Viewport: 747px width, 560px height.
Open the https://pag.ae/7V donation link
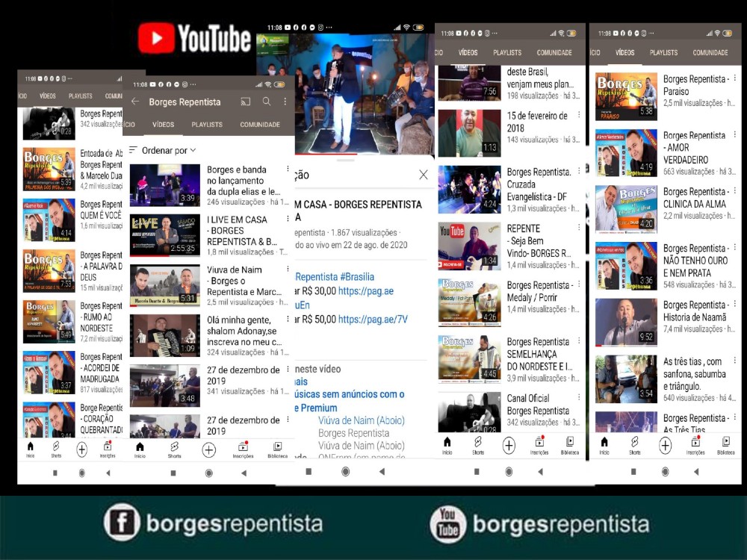[x=373, y=319]
